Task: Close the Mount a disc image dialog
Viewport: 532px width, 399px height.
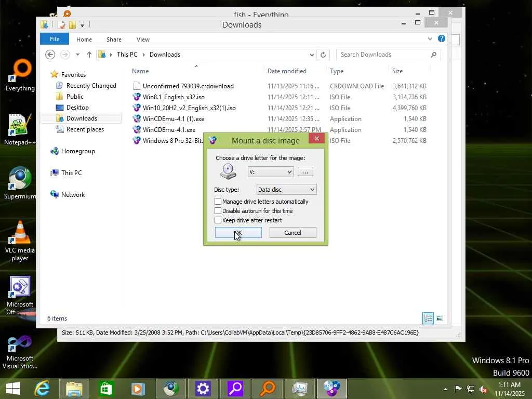Action: 316,138
